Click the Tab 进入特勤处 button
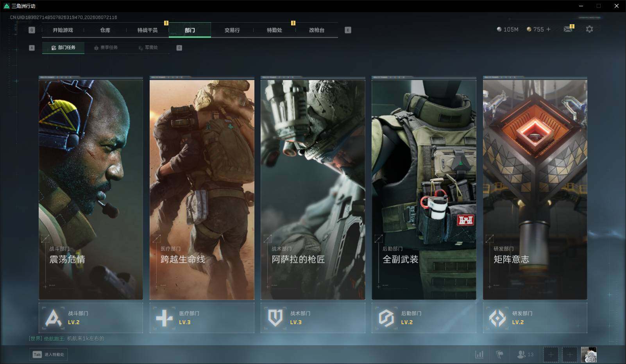The height and width of the screenshot is (364, 626). click(48, 354)
